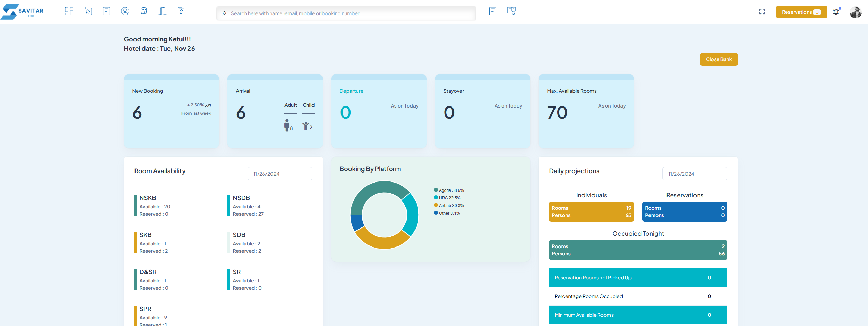The width and height of the screenshot is (868, 326).
Task: Select the Departure card label
Action: point(352,91)
